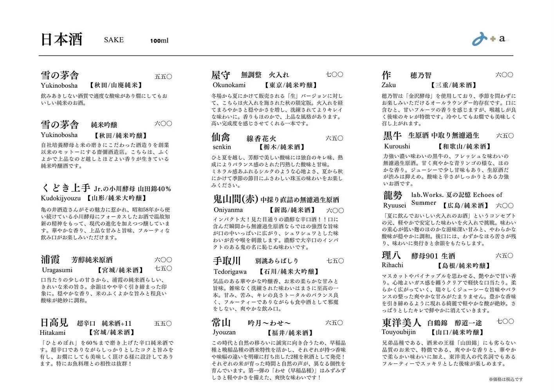Select the 龍勢 Ryuusei sake name
The image size is (554, 392).
point(393,195)
